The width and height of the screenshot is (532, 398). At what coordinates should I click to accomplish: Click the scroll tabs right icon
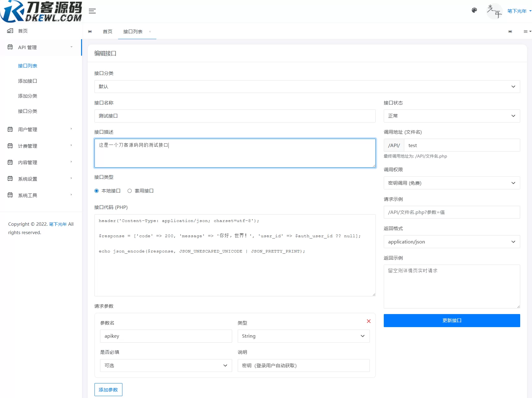(510, 31)
